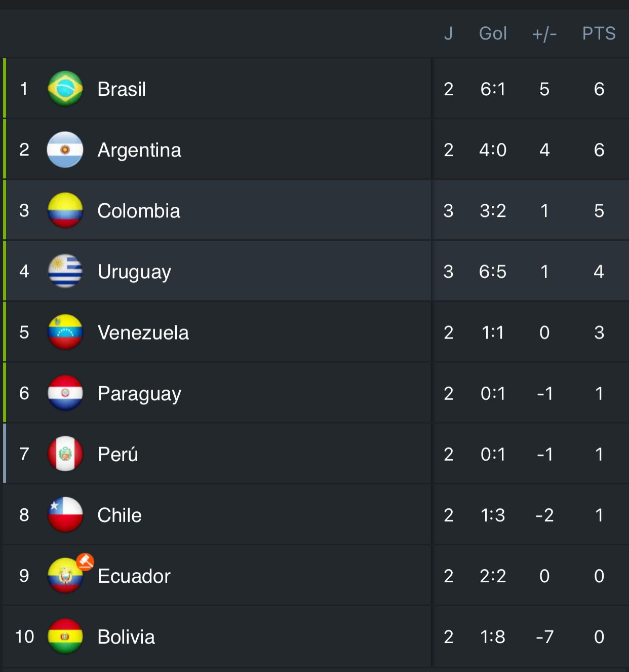The width and height of the screenshot is (629, 672).
Task: Click the Venezuela flag icon
Action: [65, 332]
